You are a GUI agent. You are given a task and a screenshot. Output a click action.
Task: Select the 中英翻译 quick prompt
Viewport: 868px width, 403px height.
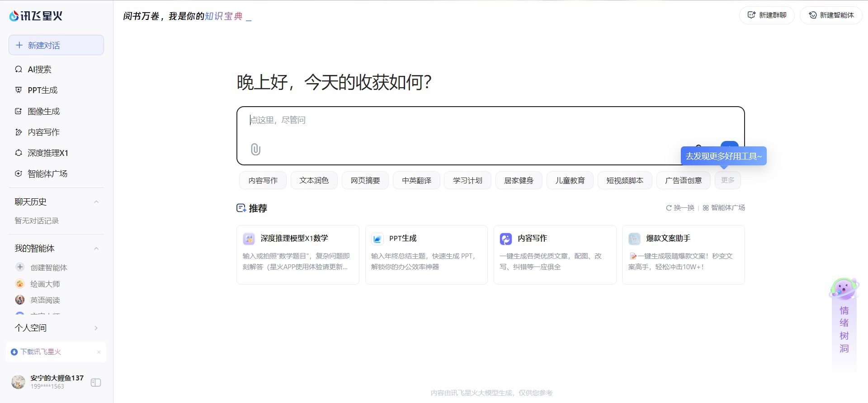pos(416,181)
